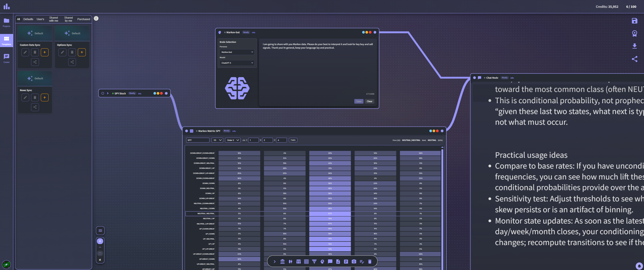Click Clear in the Markov-bot prompt box

point(369,101)
